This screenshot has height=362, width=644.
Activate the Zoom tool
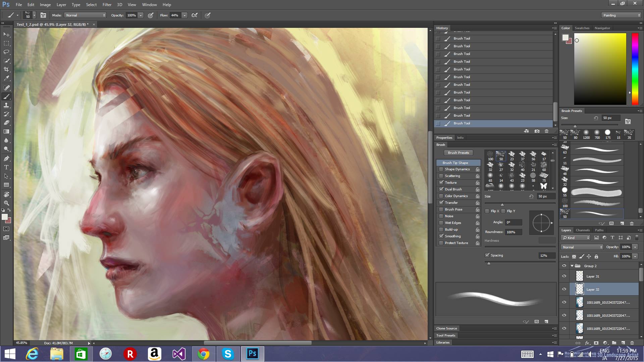(x=6, y=203)
